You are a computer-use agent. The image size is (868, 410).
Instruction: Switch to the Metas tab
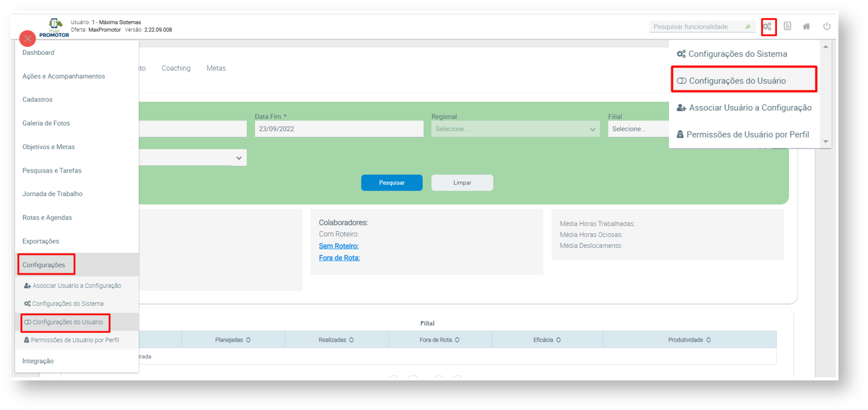click(x=216, y=68)
